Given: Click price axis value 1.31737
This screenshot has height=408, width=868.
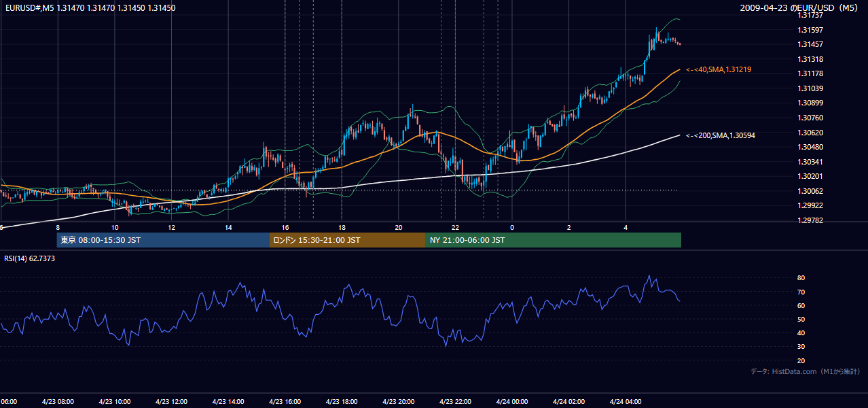Looking at the screenshot, I should [x=812, y=15].
